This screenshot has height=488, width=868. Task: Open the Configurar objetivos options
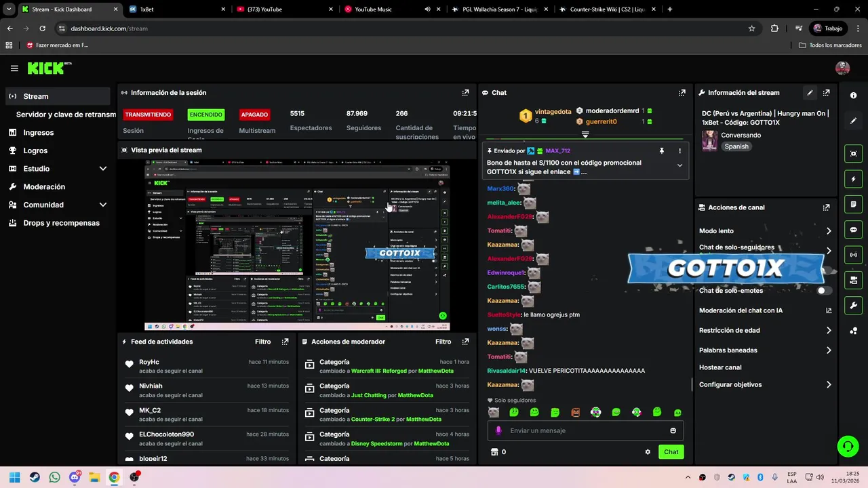(x=765, y=385)
